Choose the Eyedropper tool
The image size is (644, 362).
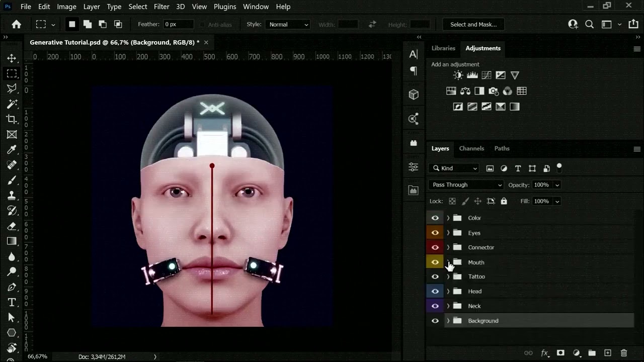click(12, 149)
